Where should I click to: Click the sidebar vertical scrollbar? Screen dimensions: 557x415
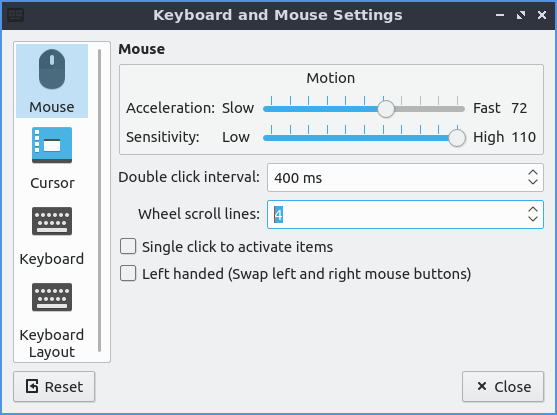99,201
